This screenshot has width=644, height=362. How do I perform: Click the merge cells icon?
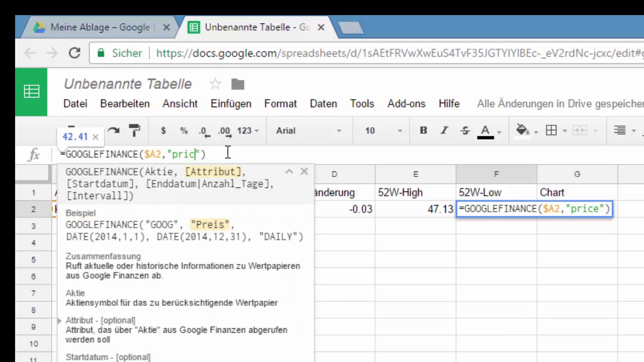(579, 131)
